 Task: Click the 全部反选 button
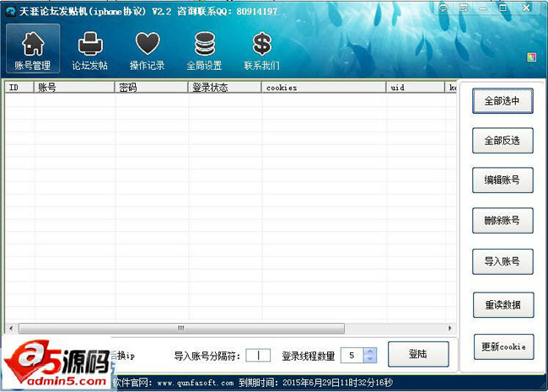coord(502,141)
